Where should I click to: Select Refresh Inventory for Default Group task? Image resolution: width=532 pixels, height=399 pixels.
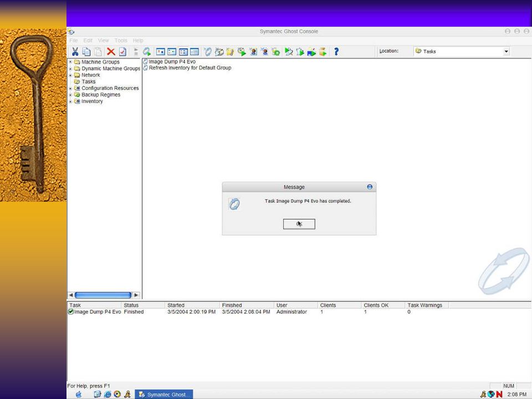pos(190,68)
